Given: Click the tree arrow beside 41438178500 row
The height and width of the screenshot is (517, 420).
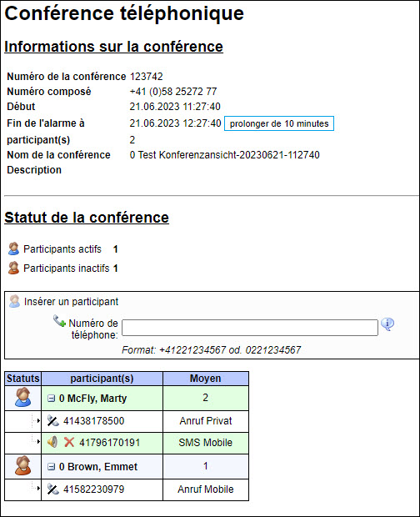Looking at the screenshot, I should (x=38, y=421).
